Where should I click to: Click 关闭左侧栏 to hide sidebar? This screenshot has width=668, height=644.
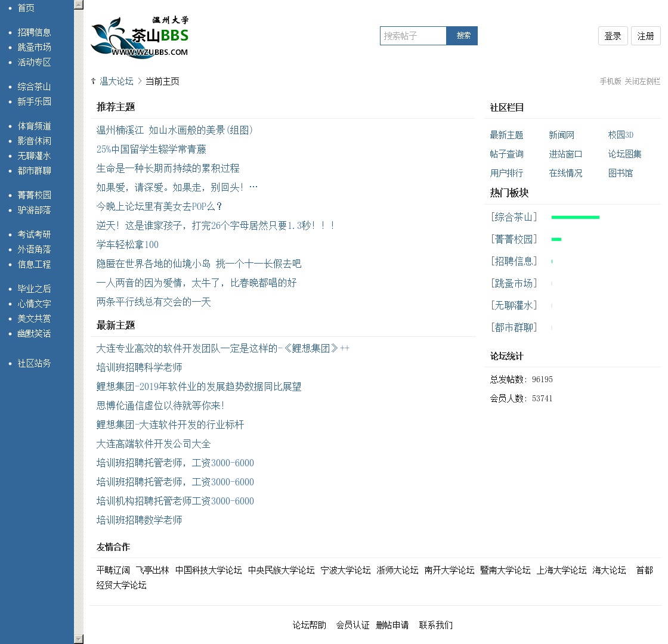(642, 81)
